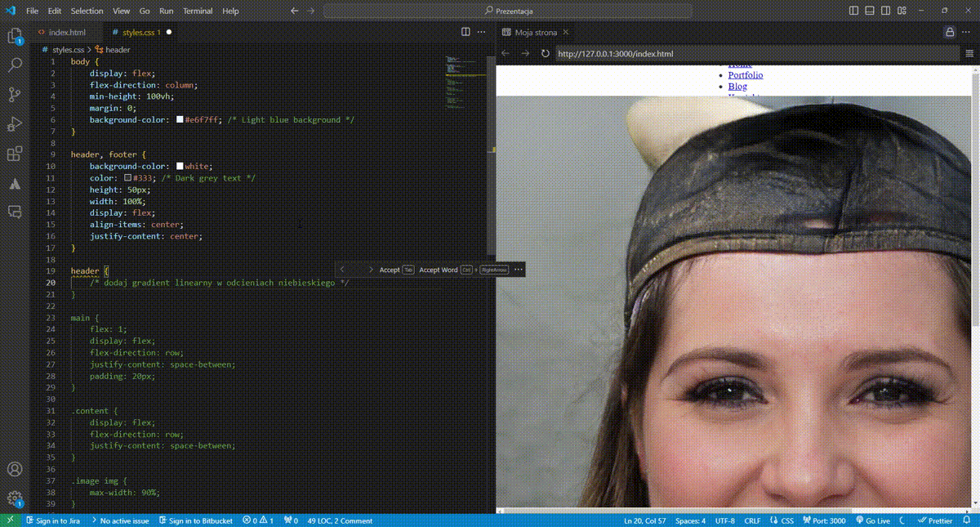Open editor More Actions ellipsis next to split icon
Viewport: 980px width, 527px height.
click(x=482, y=32)
